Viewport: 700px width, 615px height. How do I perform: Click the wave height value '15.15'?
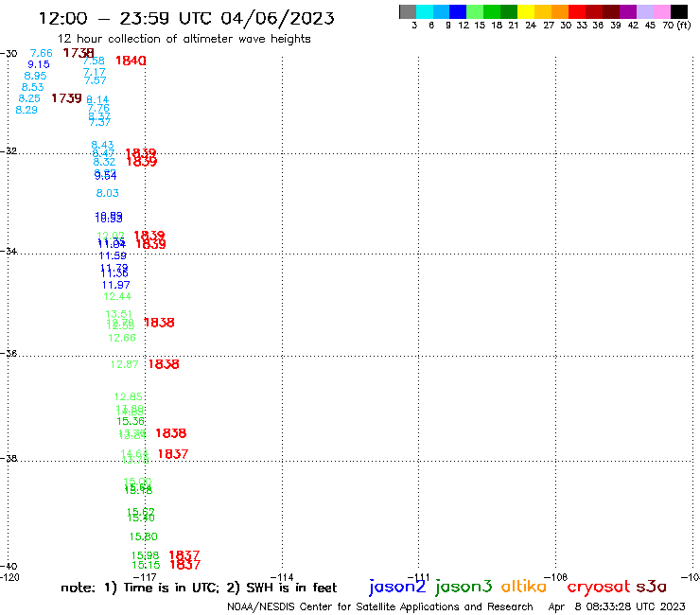coord(146,565)
